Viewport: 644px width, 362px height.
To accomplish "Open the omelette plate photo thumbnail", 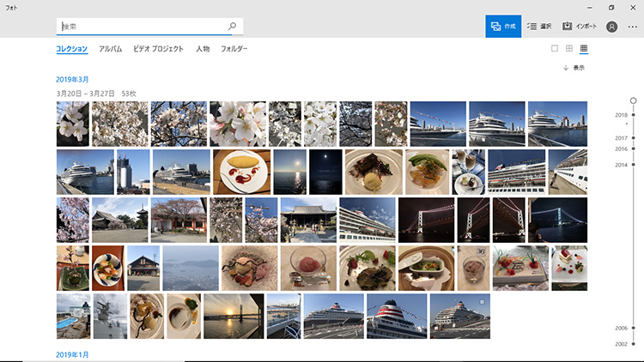I will (x=241, y=172).
